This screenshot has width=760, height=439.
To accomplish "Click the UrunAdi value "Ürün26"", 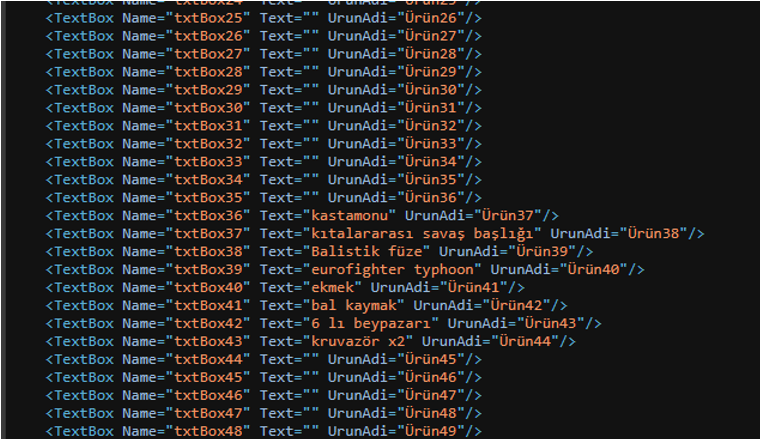I will 431,18.
